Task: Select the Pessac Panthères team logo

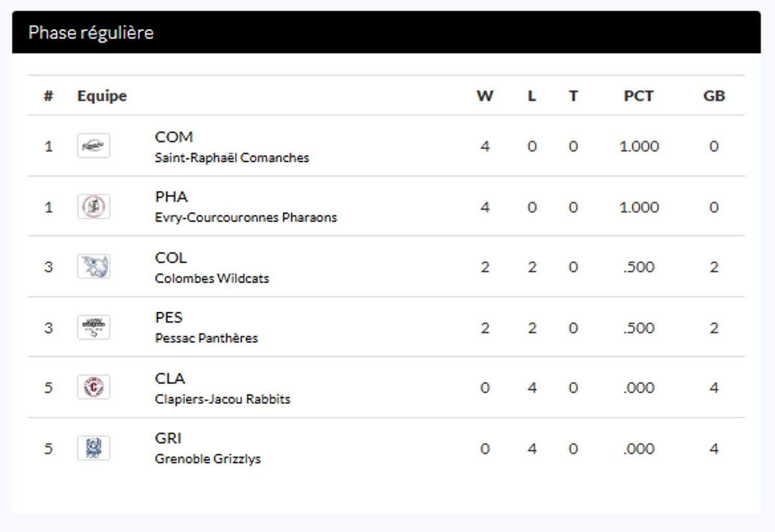Action: 94,327
